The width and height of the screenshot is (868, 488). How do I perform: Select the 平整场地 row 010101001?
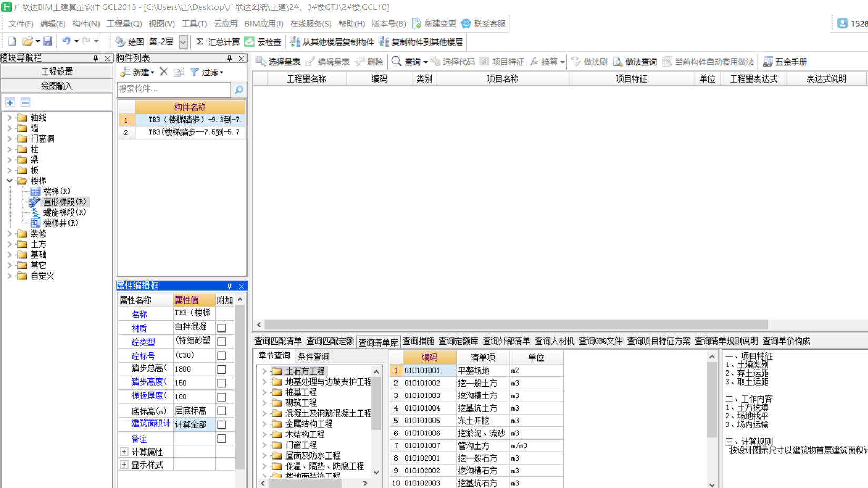click(x=476, y=370)
